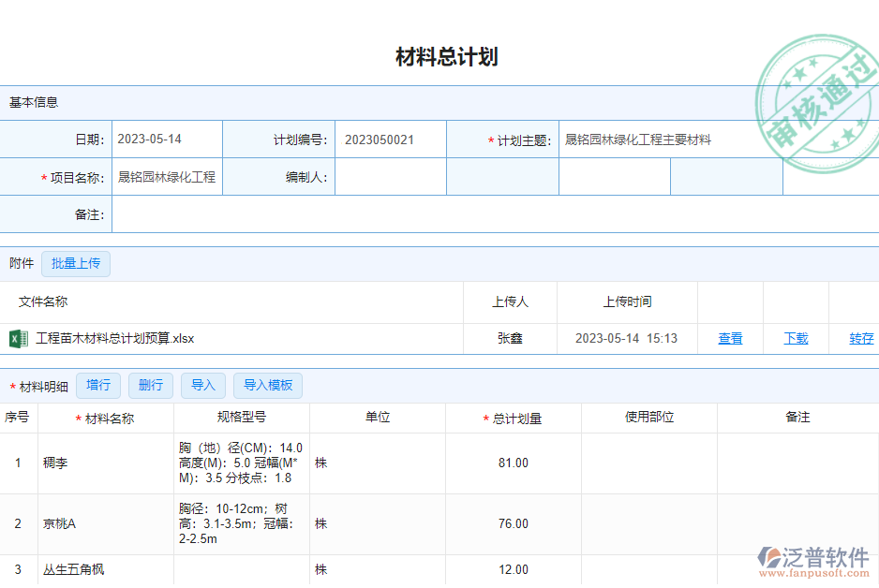Click the 删行 delete row button
Screen dimensions: 879x588
point(151,385)
